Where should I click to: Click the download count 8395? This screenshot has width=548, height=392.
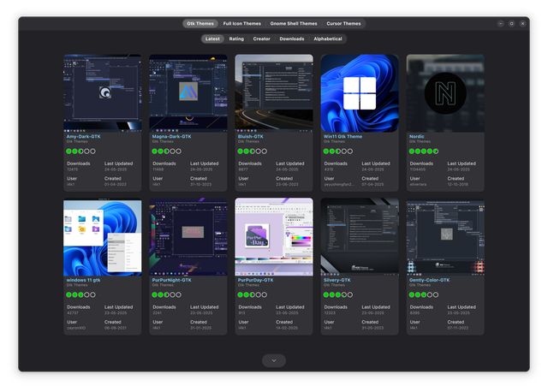pos(414,313)
